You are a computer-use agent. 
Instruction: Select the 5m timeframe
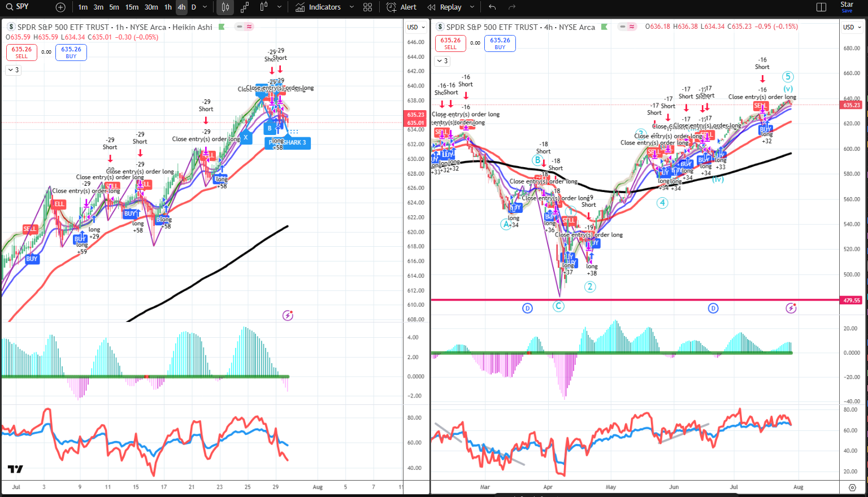[114, 7]
